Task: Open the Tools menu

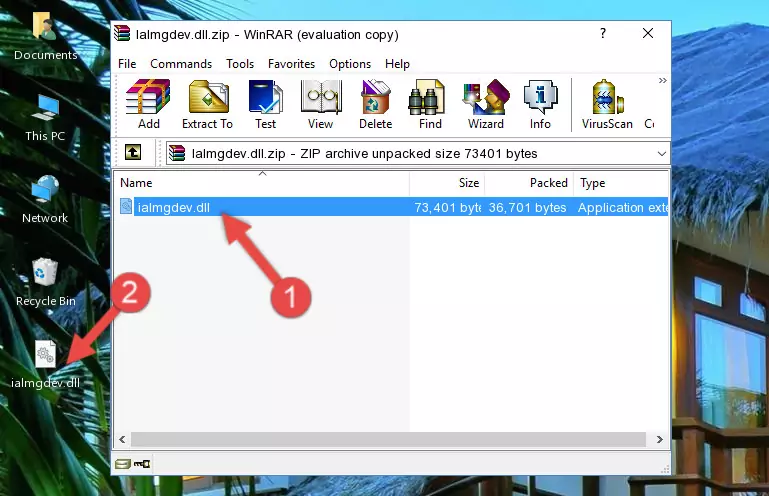Action: (240, 64)
